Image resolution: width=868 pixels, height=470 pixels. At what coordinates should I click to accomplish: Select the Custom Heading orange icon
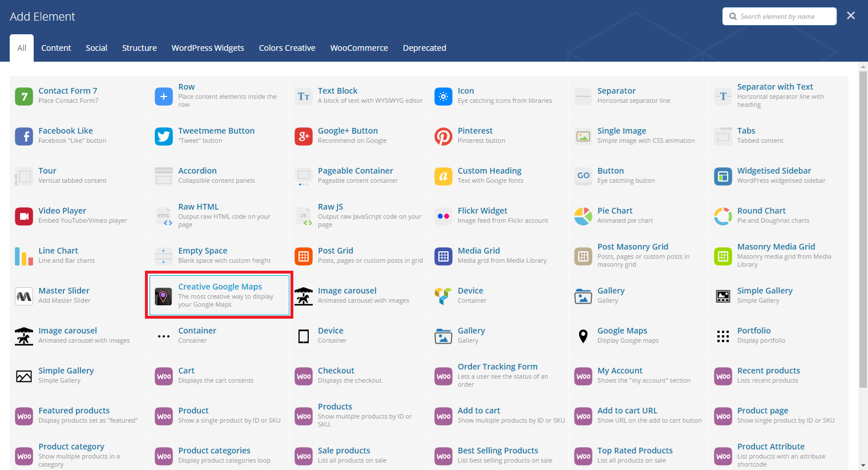443,176
